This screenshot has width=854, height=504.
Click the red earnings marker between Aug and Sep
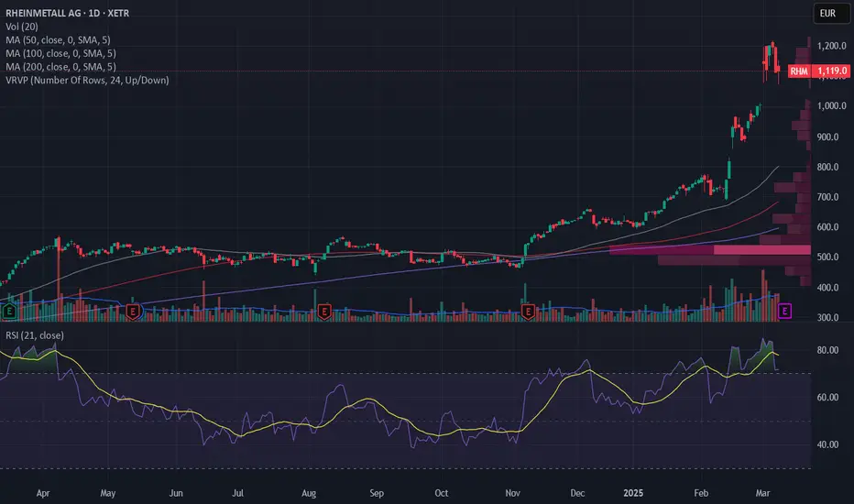coord(324,312)
